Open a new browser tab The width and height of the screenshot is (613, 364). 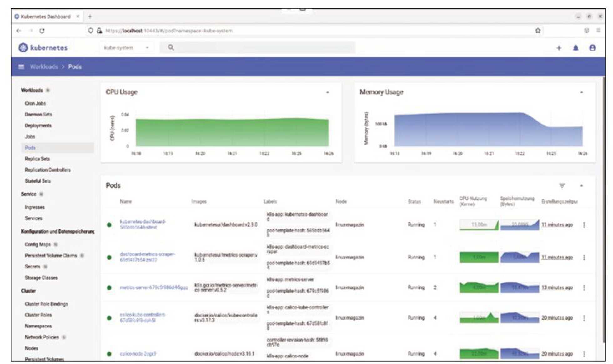(x=90, y=17)
